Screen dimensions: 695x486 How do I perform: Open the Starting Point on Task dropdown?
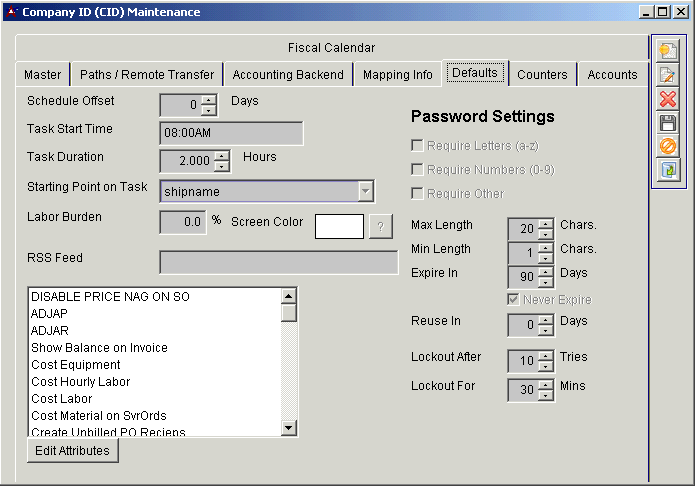click(366, 191)
